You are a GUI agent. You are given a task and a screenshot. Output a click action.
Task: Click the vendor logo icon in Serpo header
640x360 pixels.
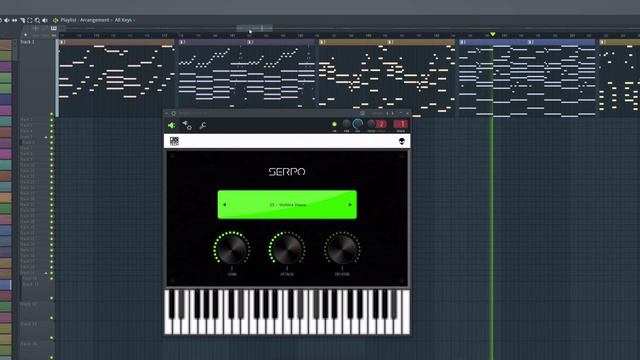tap(174, 141)
